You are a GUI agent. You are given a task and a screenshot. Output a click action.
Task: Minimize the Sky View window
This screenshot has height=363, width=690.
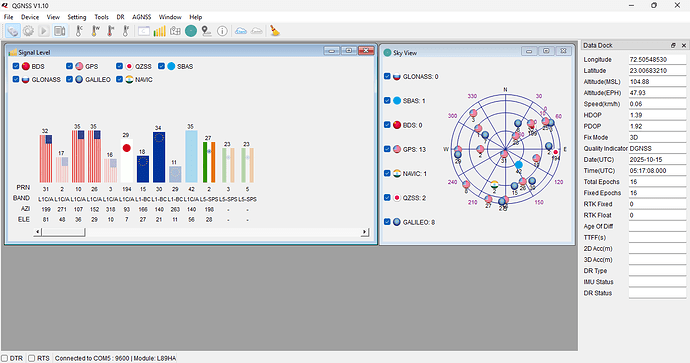tap(529, 51)
